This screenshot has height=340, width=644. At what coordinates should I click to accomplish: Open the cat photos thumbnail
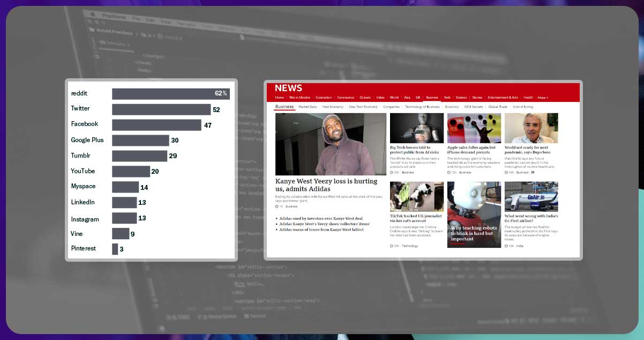pos(417,197)
